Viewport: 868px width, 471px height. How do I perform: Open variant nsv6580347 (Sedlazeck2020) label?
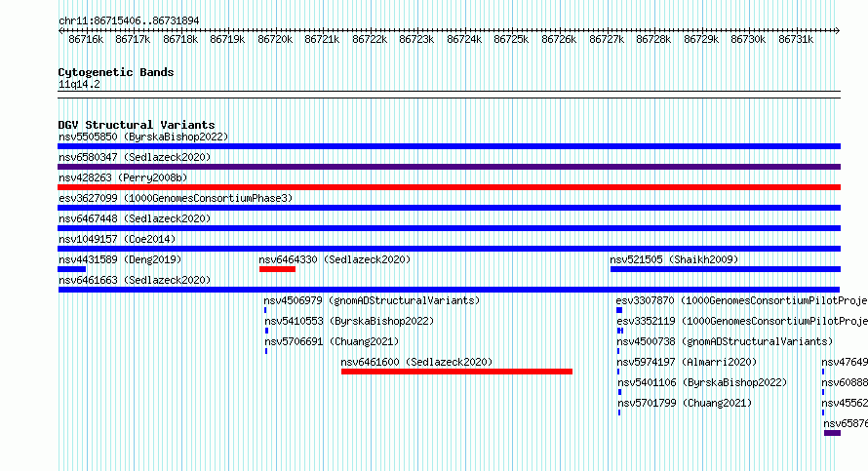tap(135, 157)
